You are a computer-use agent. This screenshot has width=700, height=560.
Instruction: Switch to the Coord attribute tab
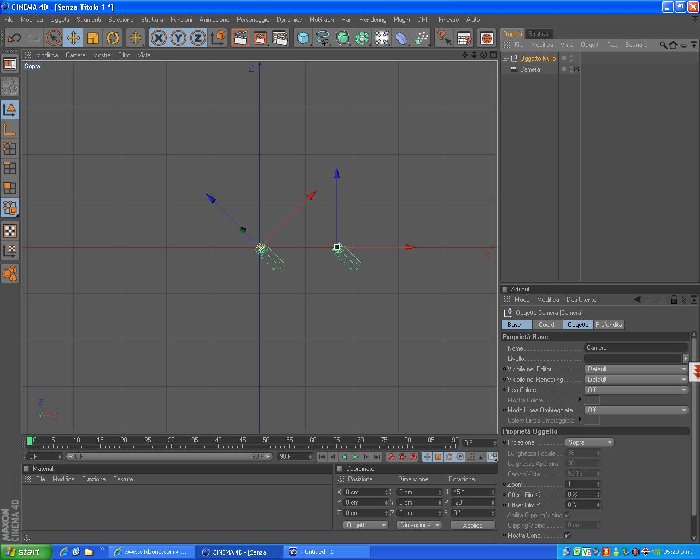[547, 325]
